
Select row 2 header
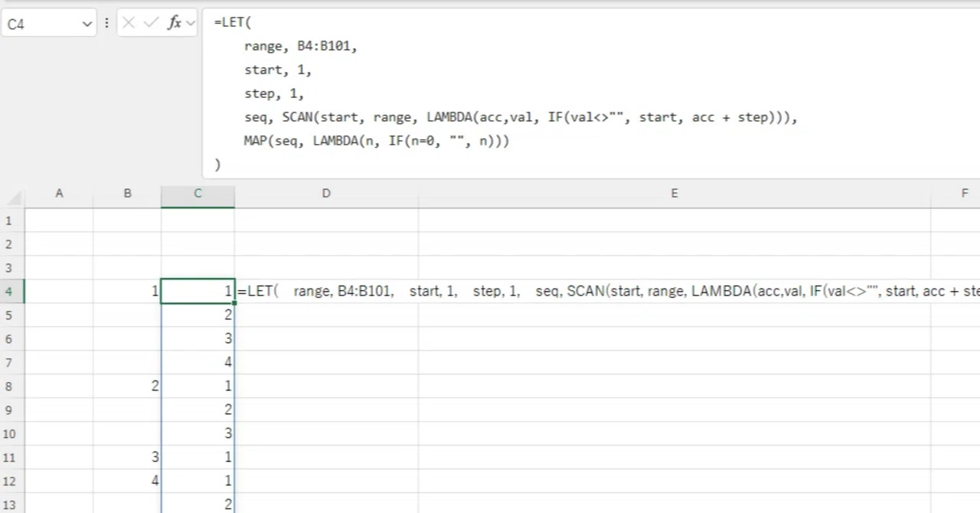click(x=12, y=244)
